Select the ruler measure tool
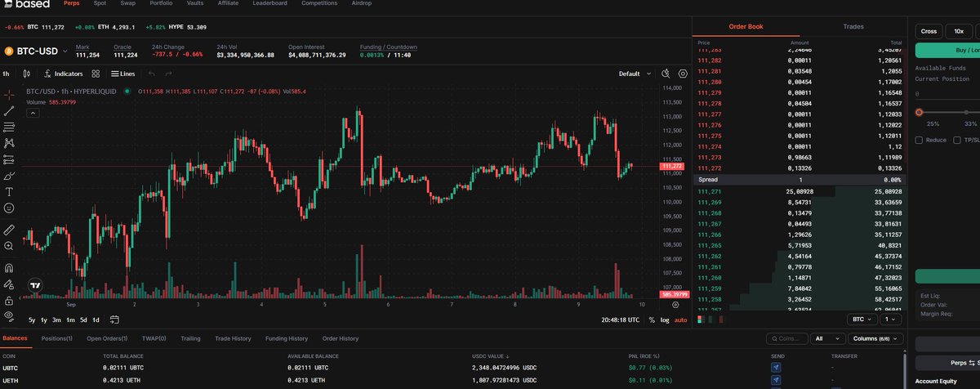This screenshot has height=389, width=980. (9, 229)
